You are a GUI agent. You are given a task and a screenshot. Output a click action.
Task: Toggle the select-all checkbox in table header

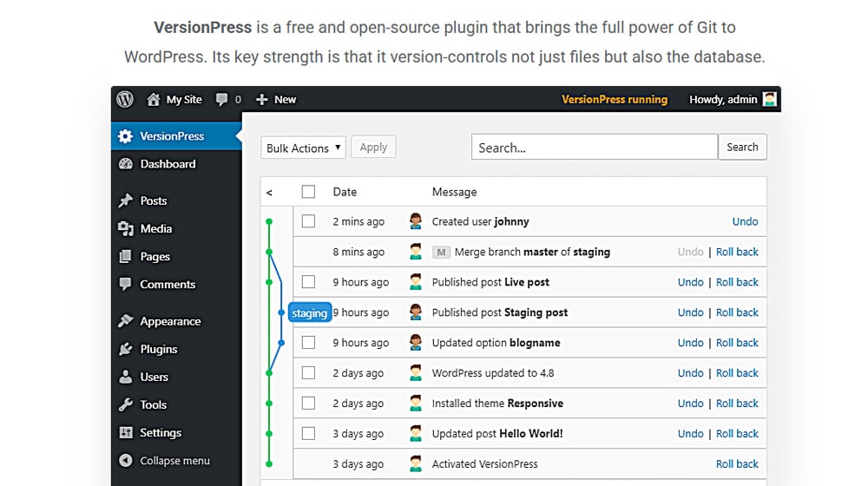308,192
